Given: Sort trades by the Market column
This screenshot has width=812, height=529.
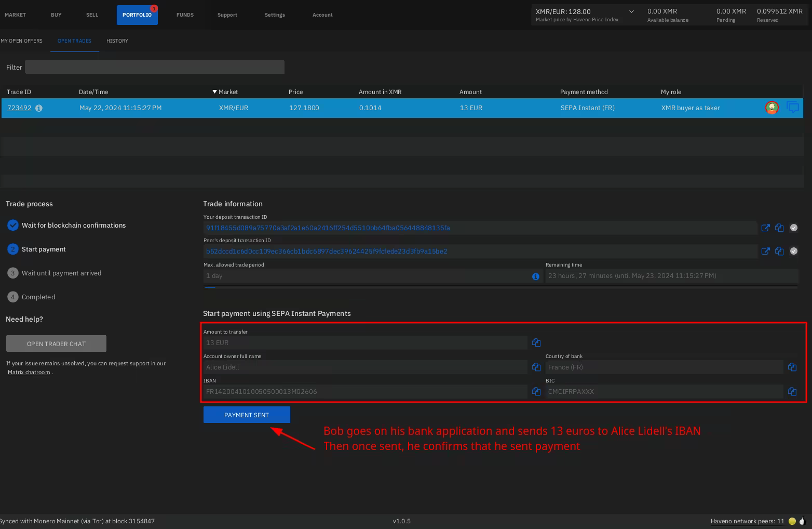Looking at the screenshot, I should (227, 92).
